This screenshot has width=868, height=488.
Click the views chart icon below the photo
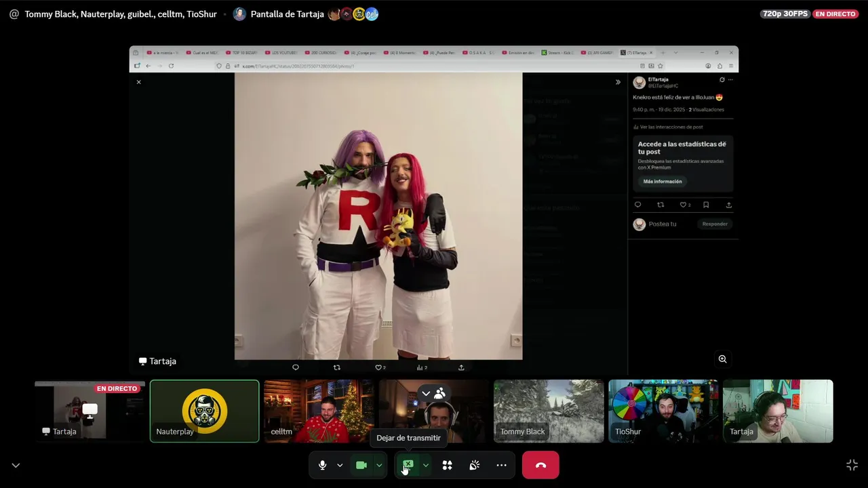click(x=421, y=367)
